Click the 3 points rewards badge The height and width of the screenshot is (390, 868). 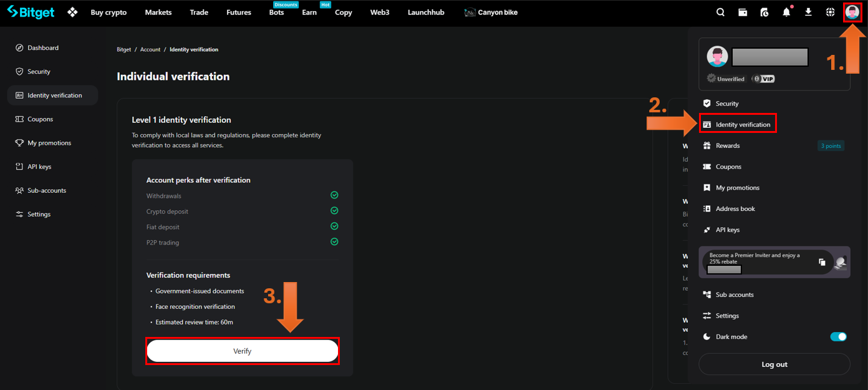point(831,146)
